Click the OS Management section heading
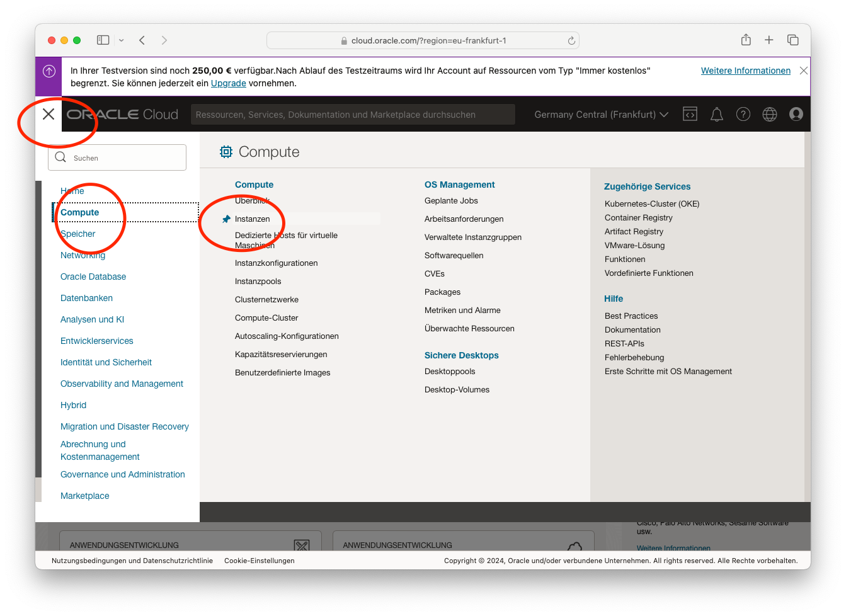Screen dimensions: 846x616 coord(460,185)
